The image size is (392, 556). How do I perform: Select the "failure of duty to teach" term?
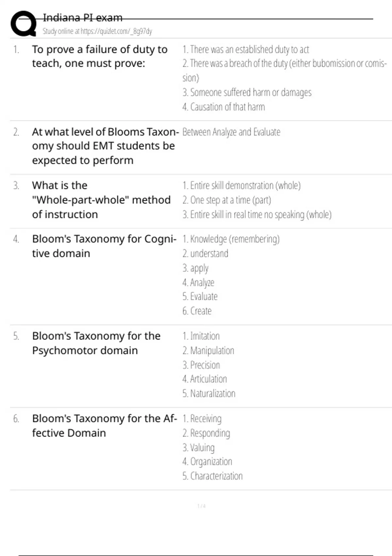pyautogui.click(x=100, y=56)
